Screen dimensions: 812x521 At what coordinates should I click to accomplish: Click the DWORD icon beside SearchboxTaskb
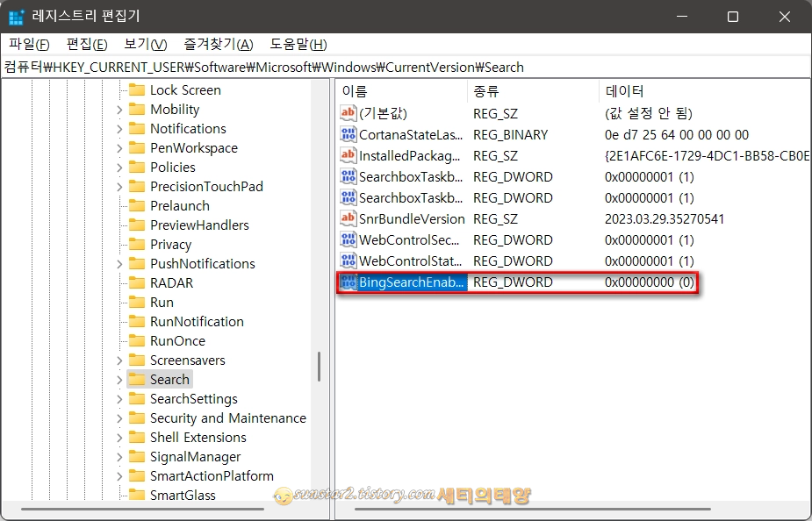coord(345,176)
